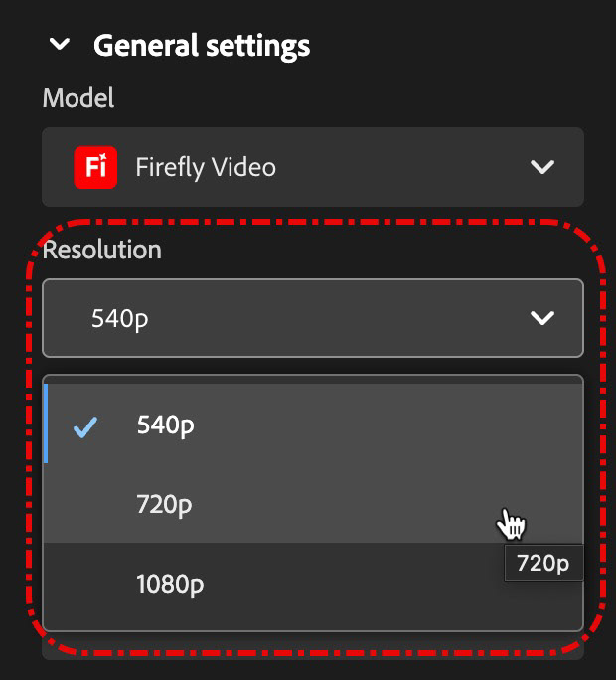
Task: Click the Model label
Action: (78, 98)
